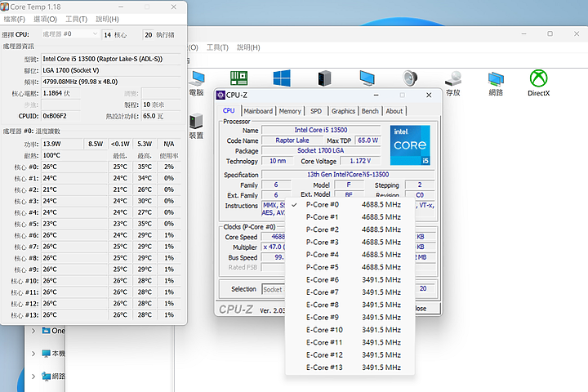The image size is (588, 392).
Task: Switch to the Mainboard tab
Action: coord(258,111)
